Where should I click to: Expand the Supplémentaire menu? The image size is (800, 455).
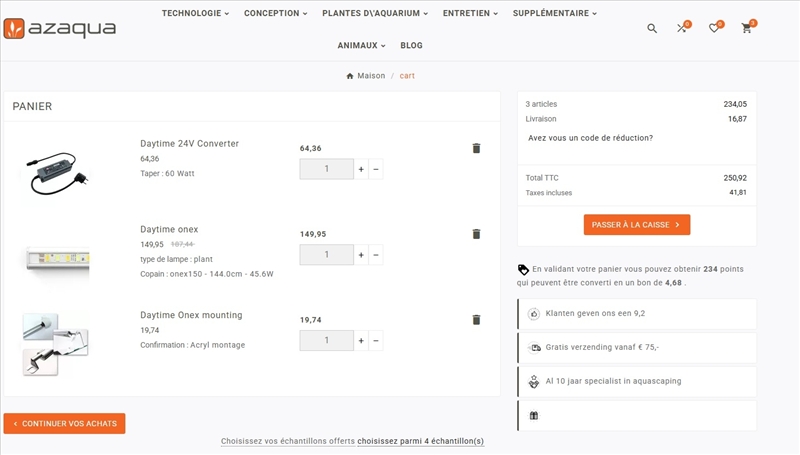coord(555,13)
